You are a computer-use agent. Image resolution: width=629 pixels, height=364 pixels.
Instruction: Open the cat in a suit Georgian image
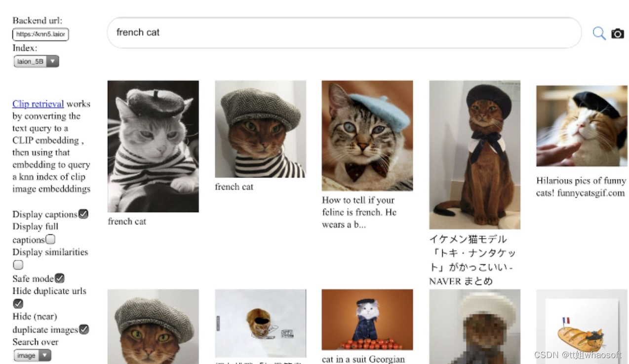(x=367, y=319)
